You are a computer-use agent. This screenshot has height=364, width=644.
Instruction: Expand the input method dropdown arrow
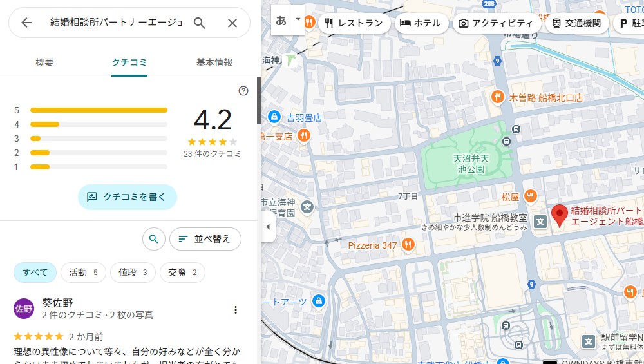(x=298, y=19)
